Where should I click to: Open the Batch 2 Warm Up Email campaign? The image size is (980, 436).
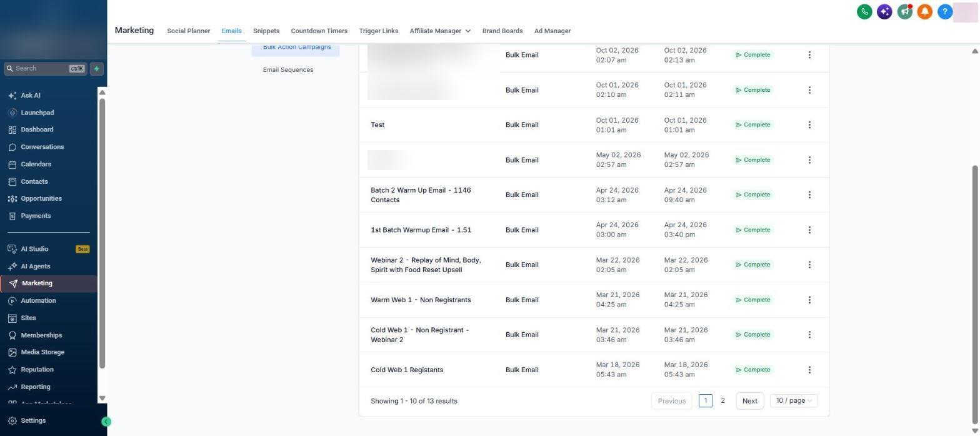tap(421, 195)
